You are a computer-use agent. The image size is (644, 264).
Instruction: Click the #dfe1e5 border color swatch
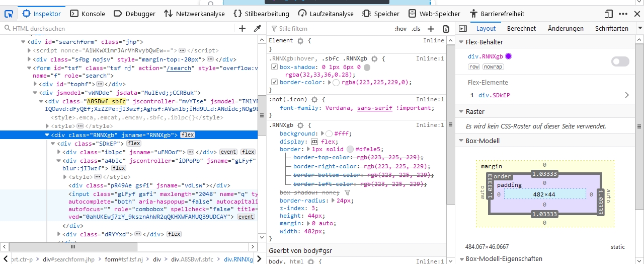click(350, 149)
